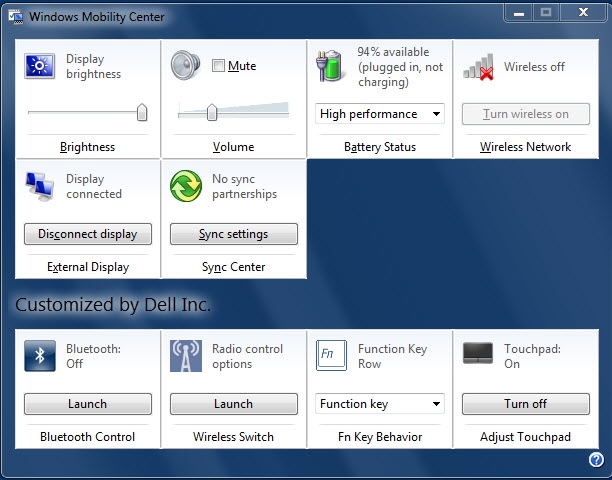Click the Wireless Network label
Viewport: 612px width, 480px height.
[525, 147]
